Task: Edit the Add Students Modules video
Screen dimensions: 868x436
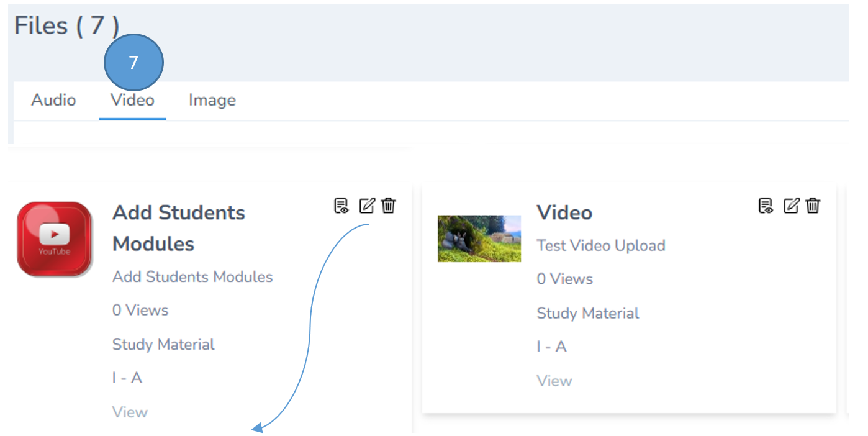Action: (367, 206)
